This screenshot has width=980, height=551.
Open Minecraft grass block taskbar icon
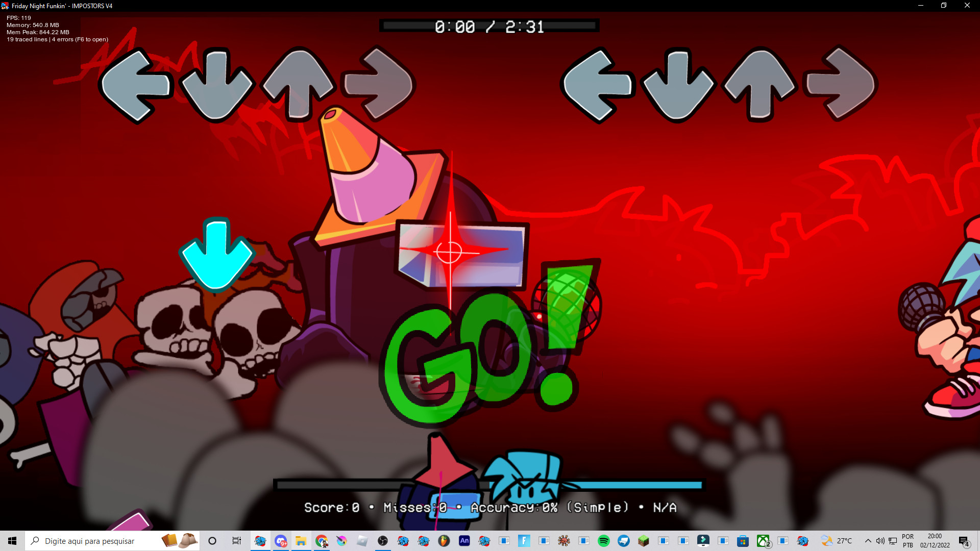tap(644, 541)
